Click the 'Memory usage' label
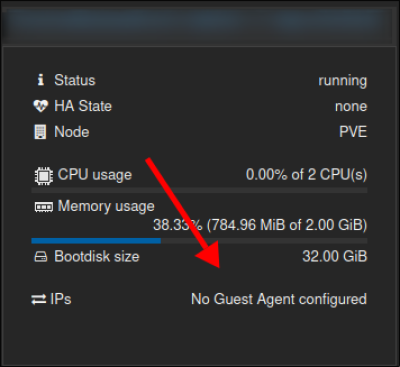The width and height of the screenshot is (400, 367). click(x=106, y=206)
